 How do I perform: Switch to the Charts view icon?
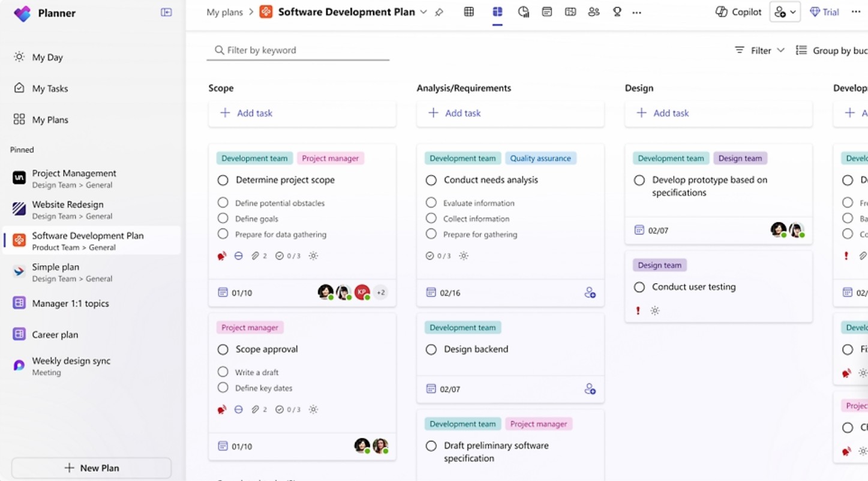point(523,12)
